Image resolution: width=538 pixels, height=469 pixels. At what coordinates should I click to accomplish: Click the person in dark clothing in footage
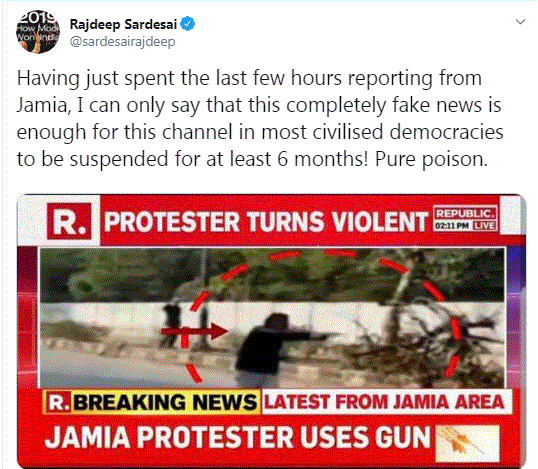[x=271, y=347]
